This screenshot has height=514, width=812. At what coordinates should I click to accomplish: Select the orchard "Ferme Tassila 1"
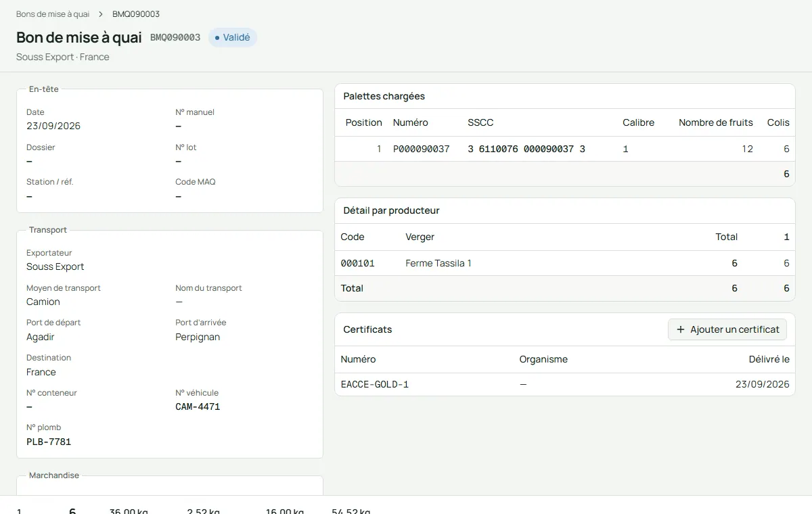pos(438,263)
